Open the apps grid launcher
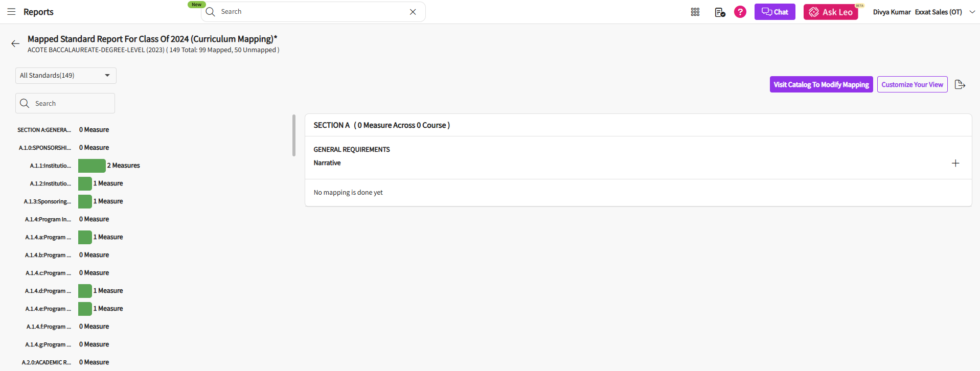The height and width of the screenshot is (371, 980). pyautogui.click(x=695, y=12)
